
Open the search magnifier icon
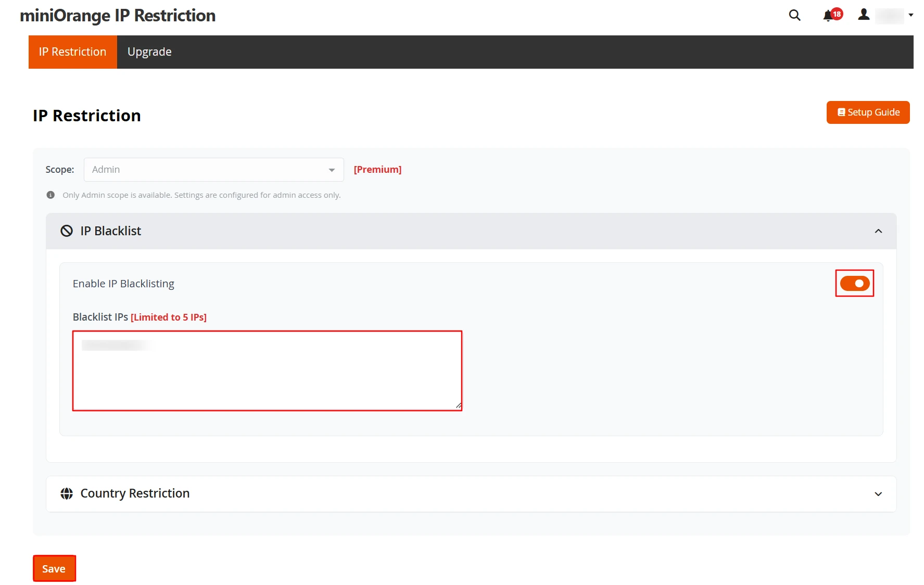pos(794,15)
